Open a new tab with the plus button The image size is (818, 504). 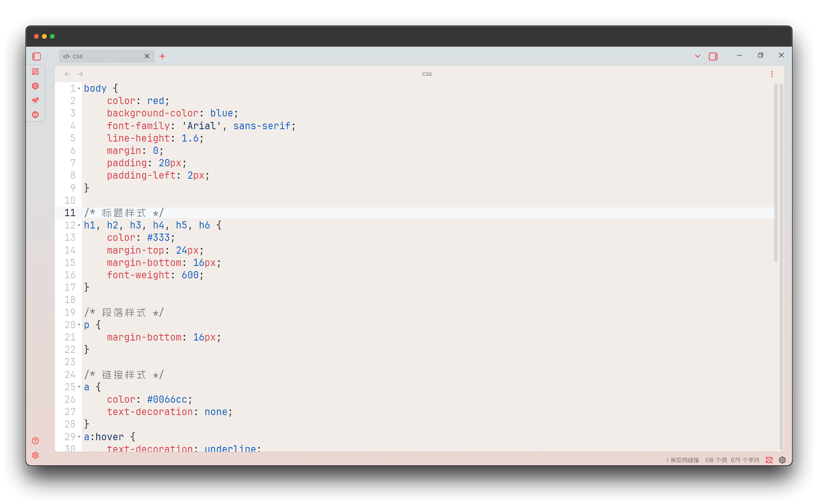pos(162,56)
